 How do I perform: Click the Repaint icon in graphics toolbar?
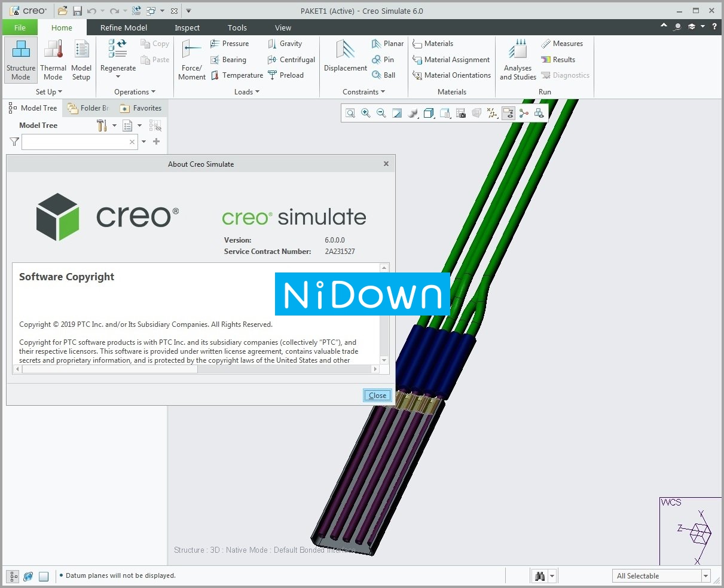pyautogui.click(x=397, y=113)
